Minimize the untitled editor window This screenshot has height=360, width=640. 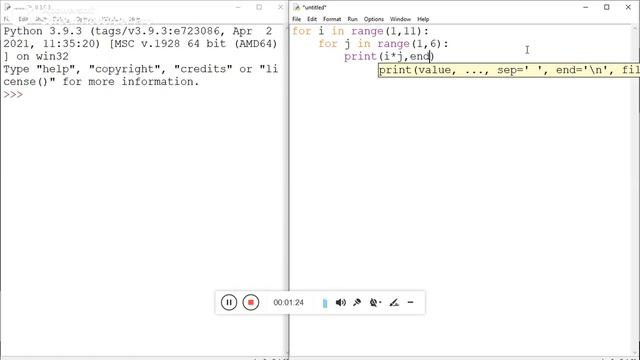coord(585,7)
